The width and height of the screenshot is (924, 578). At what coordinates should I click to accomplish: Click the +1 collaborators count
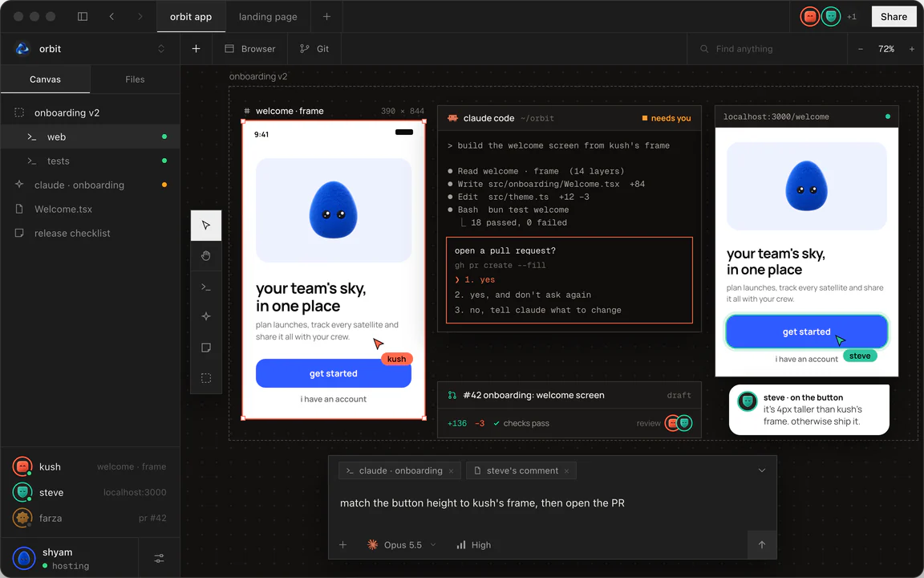pyautogui.click(x=852, y=17)
